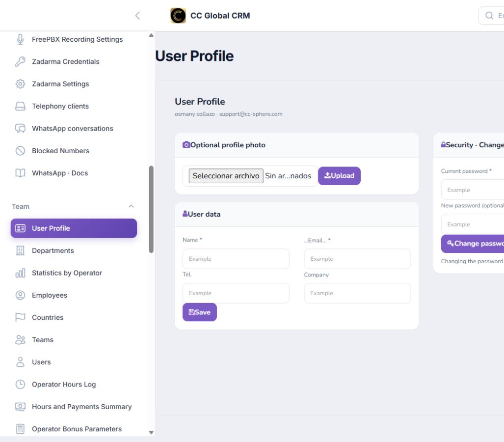
Task: Open Teams page
Action: [x=74, y=340]
